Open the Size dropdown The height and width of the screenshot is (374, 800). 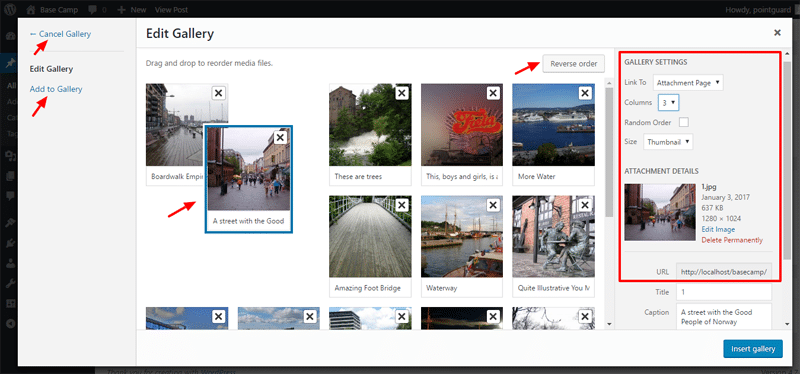[x=668, y=142]
